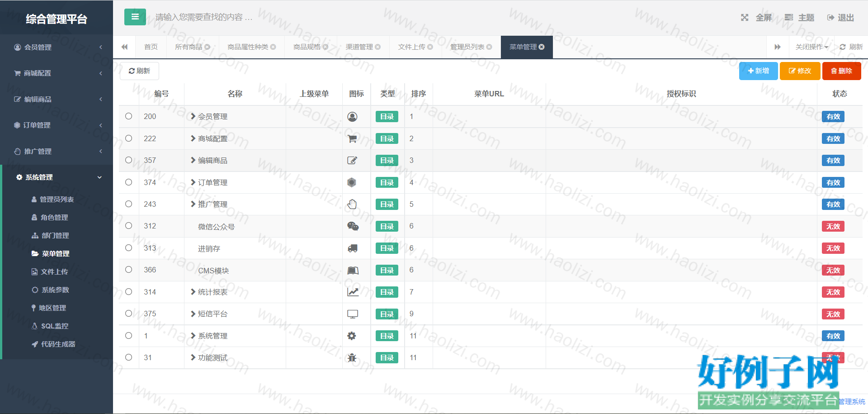Screen dimensions: 868x414
Task: Close the 管理员列表 tab
Action: point(489,47)
